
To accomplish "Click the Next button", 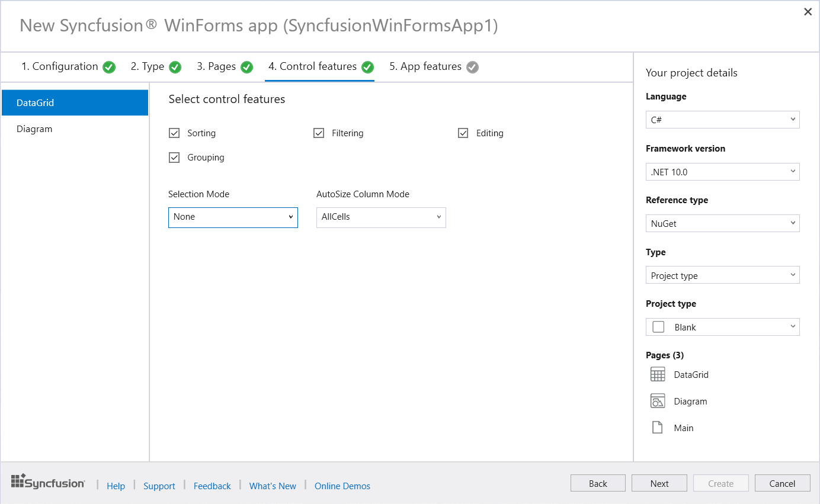I will [x=659, y=483].
